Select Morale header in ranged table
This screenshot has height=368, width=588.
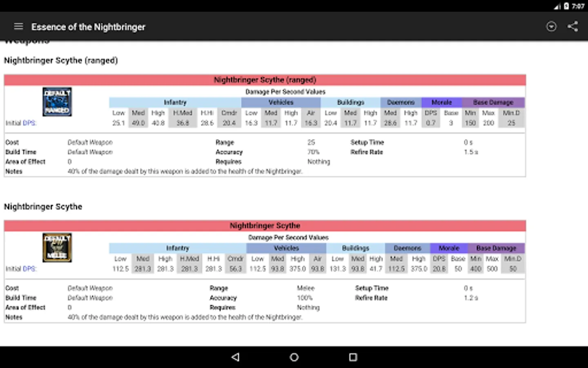pos(442,102)
